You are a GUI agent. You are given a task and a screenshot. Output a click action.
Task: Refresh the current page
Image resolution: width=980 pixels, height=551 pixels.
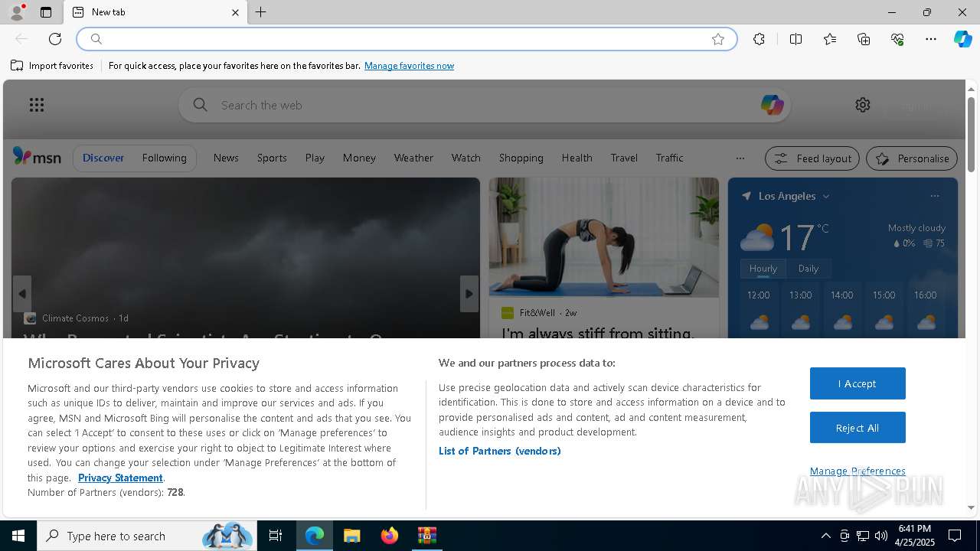tap(55, 39)
